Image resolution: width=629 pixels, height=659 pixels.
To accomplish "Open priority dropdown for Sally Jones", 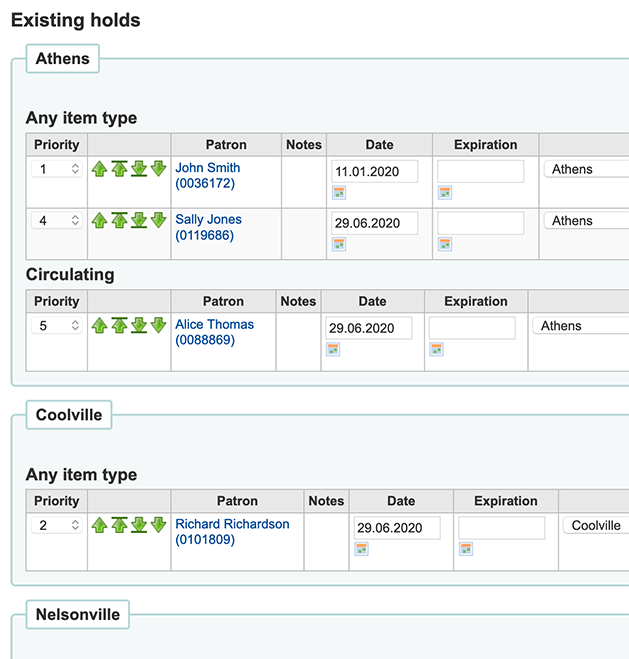I will [57, 221].
